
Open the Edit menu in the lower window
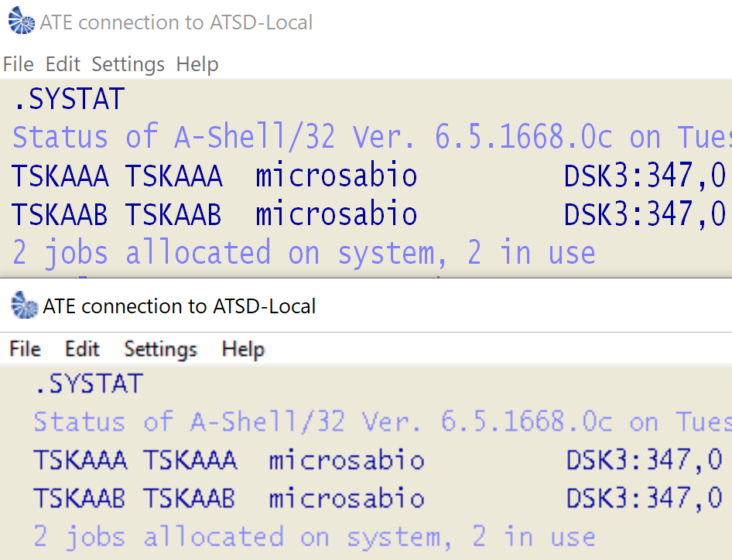tap(82, 350)
